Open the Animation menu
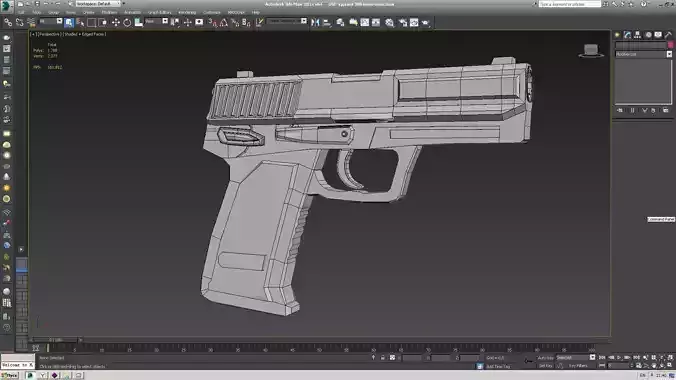Image resolution: width=676 pixels, height=380 pixels. tap(132, 13)
